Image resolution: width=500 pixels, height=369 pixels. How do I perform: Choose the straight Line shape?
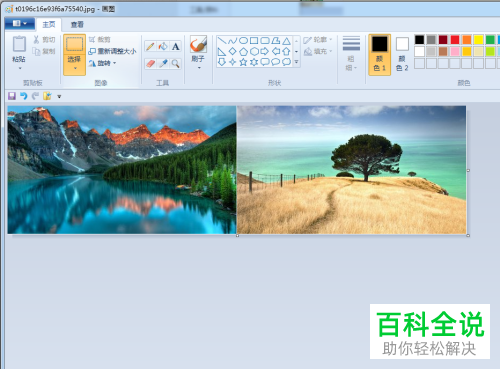pyautogui.click(x=222, y=41)
